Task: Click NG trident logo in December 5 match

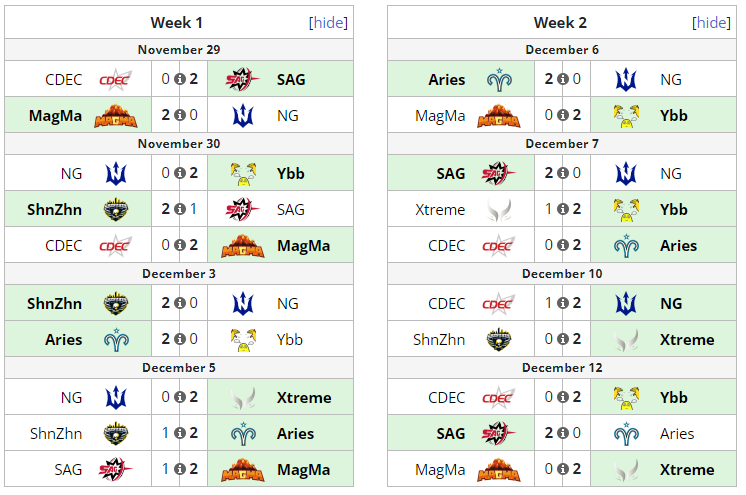Action: click(116, 398)
